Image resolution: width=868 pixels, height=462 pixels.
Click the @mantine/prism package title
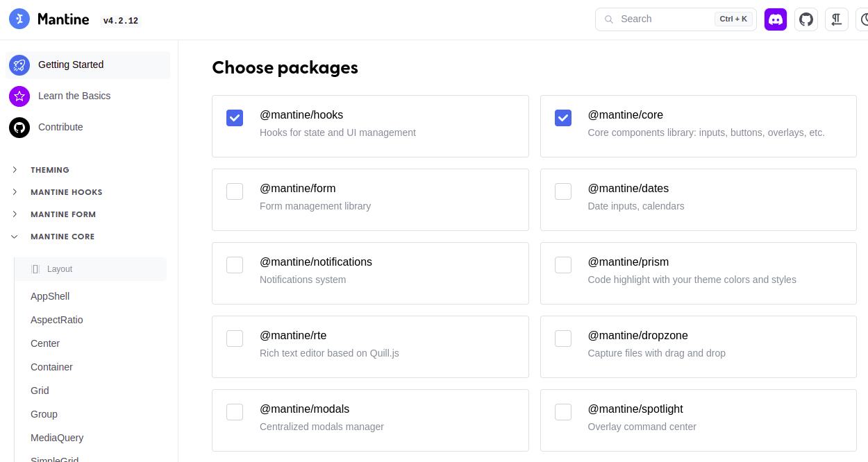tap(628, 262)
